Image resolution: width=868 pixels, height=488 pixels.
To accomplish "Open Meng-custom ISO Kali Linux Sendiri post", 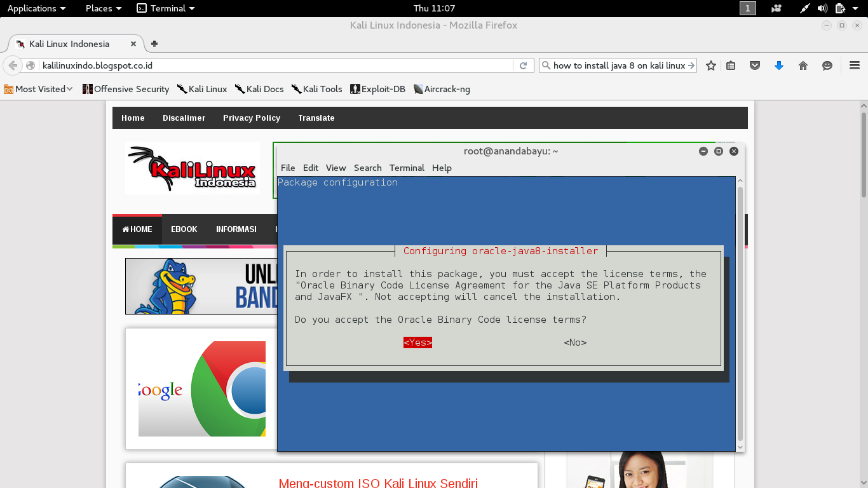I will pyautogui.click(x=378, y=483).
